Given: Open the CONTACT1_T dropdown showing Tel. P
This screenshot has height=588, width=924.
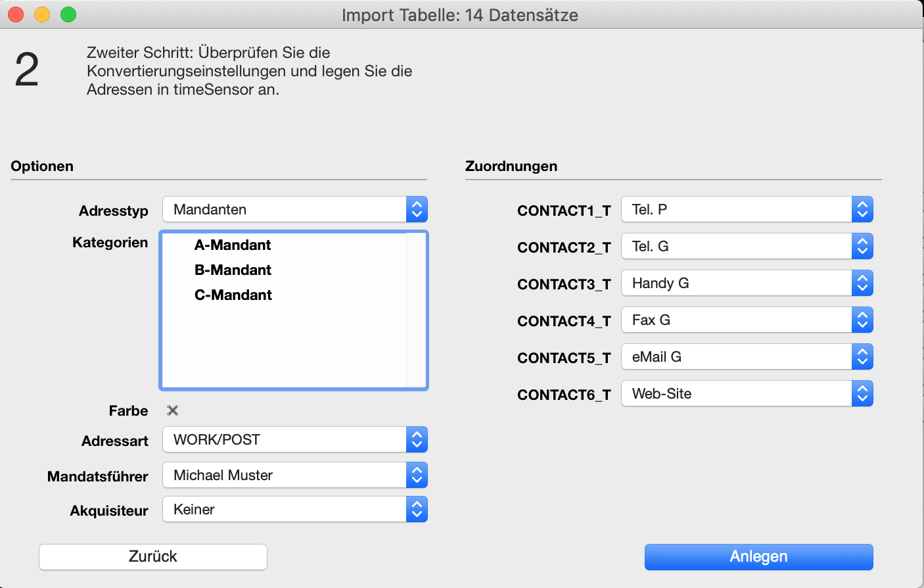Looking at the screenshot, I should tap(747, 210).
